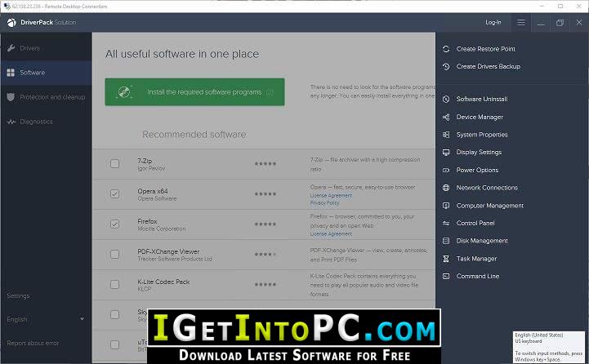Screen dimensions: 589x364
Task: Open the Drivers sidebar tab
Action: tap(30, 48)
